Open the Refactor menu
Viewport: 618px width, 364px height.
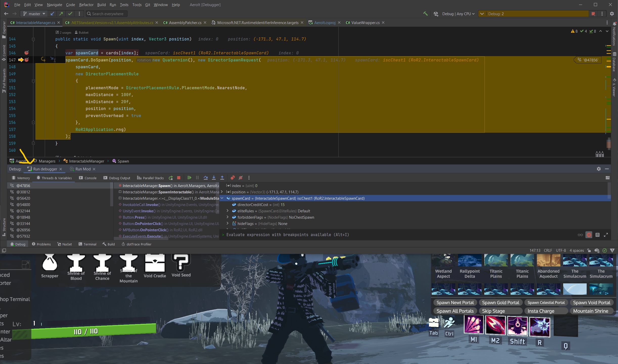[x=86, y=5]
